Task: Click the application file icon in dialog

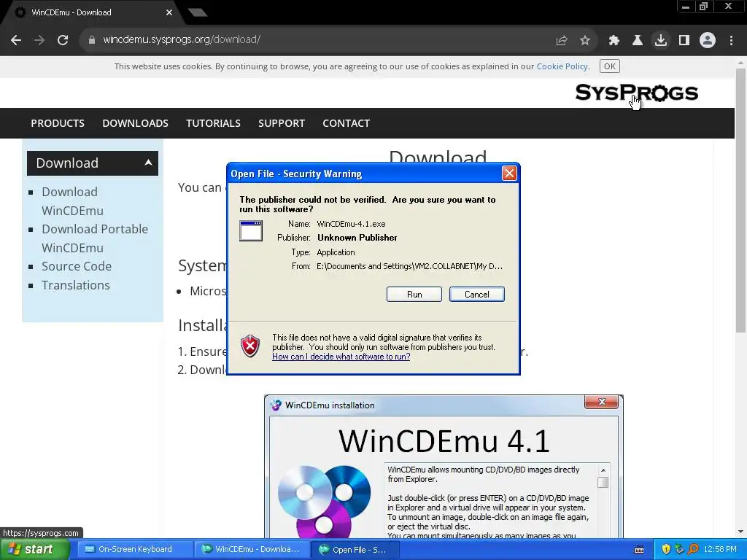Action: coord(251,231)
